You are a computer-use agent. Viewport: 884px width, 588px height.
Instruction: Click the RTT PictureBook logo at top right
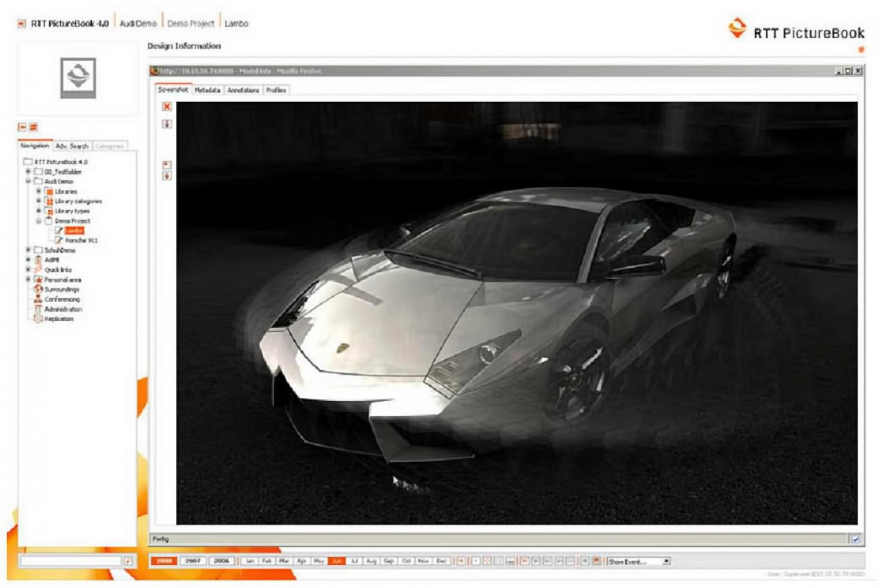tap(796, 29)
